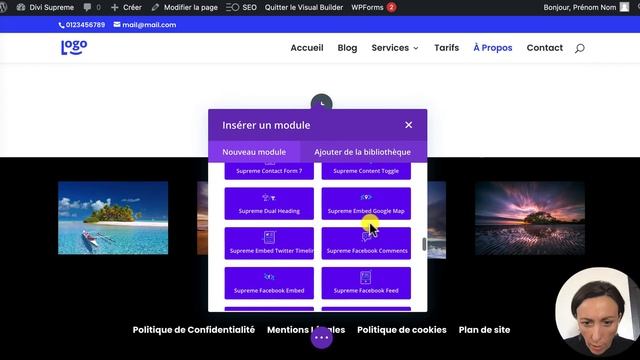Add the Supreme Facebook Embed module
The image size is (640, 360).
(x=269, y=283)
